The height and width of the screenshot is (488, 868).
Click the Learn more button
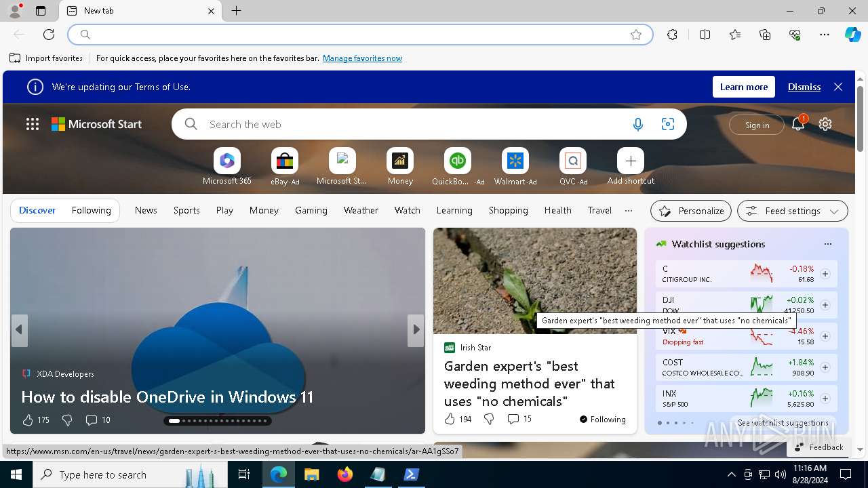744,87
